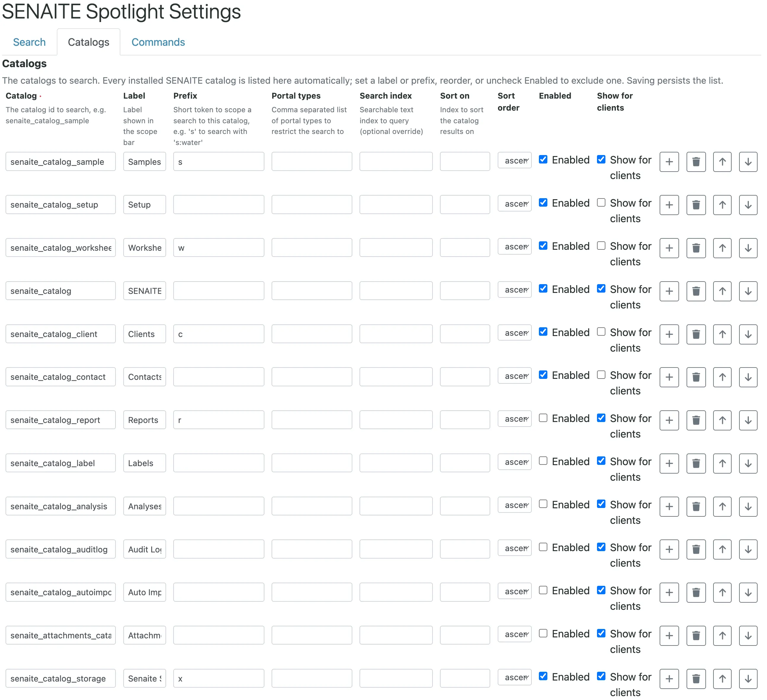
Task: Open sort order dropdown for worksheet catalog
Action: click(x=514, y=247)
